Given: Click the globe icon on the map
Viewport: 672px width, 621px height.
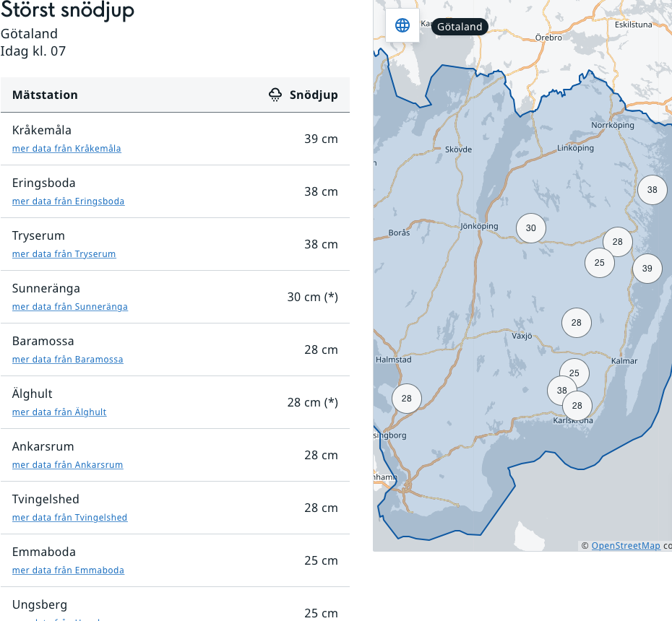Looking at the screenshot, I should (x=402, y=25).
